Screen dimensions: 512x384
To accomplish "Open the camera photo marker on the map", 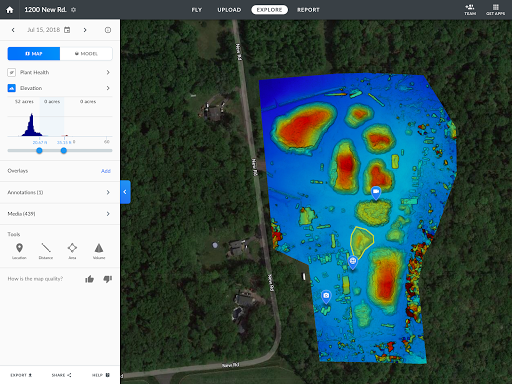I will (x=326, y=297).
